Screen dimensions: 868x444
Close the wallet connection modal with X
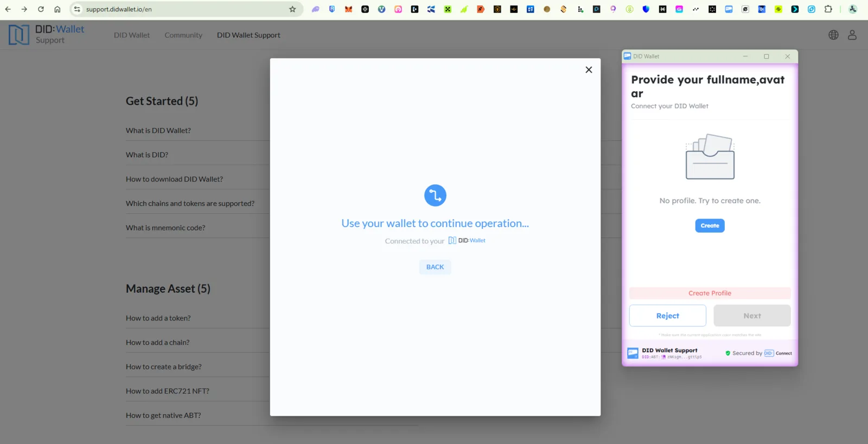[589, 70]
